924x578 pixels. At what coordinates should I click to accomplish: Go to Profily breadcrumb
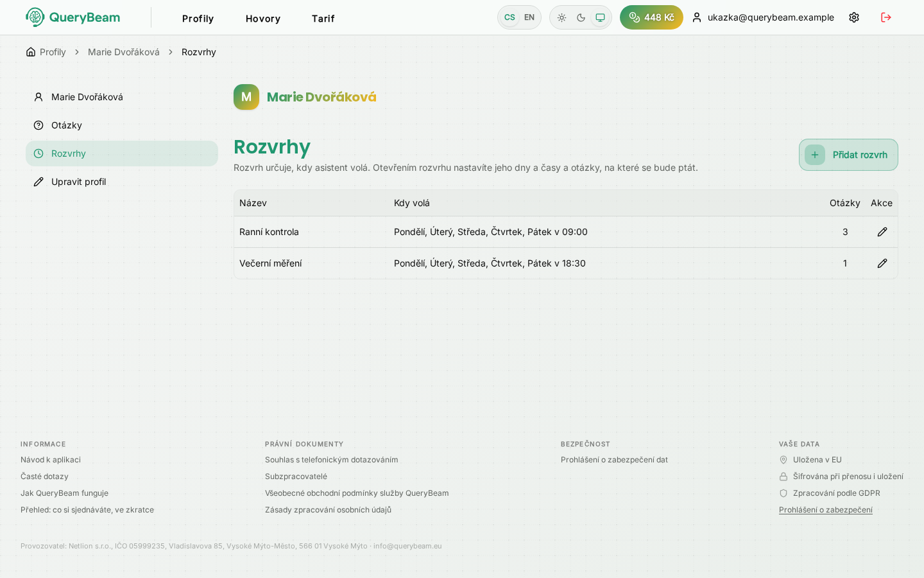[53, 52]
